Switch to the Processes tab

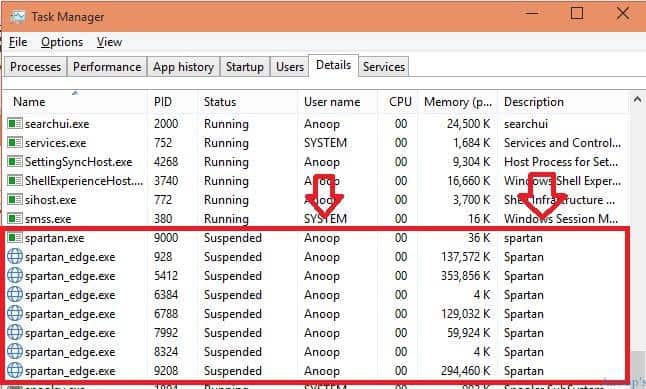[x=35, y=67]
